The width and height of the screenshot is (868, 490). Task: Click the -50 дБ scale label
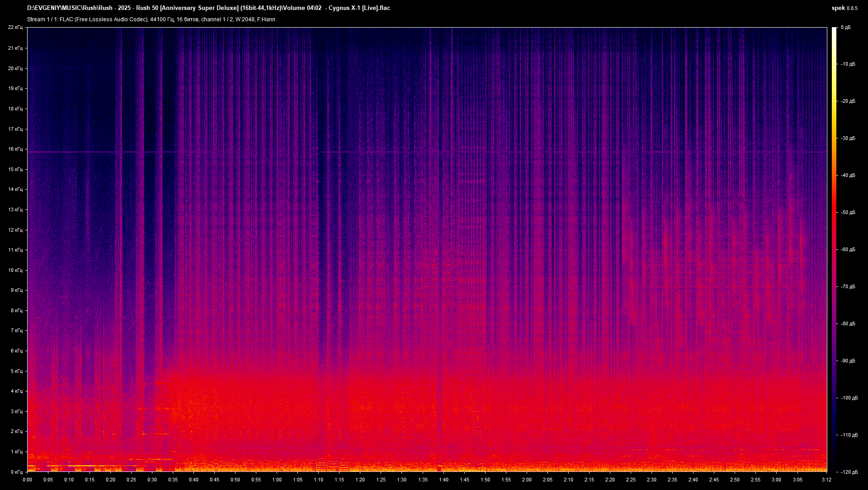[848, 212]
